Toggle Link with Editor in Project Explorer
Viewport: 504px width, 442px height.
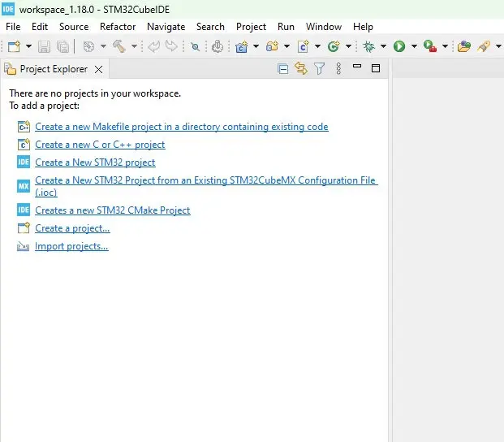[301, 69]
